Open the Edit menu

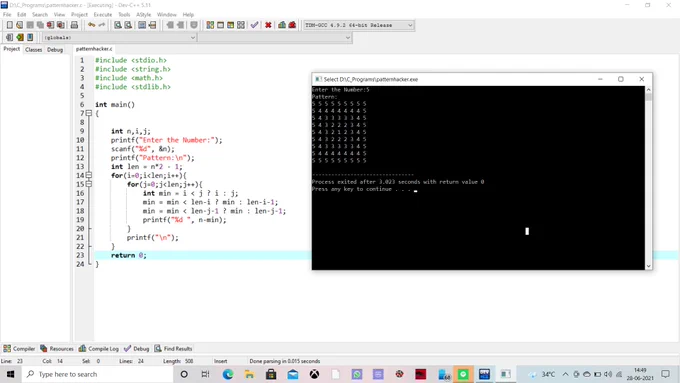[21, 14]
